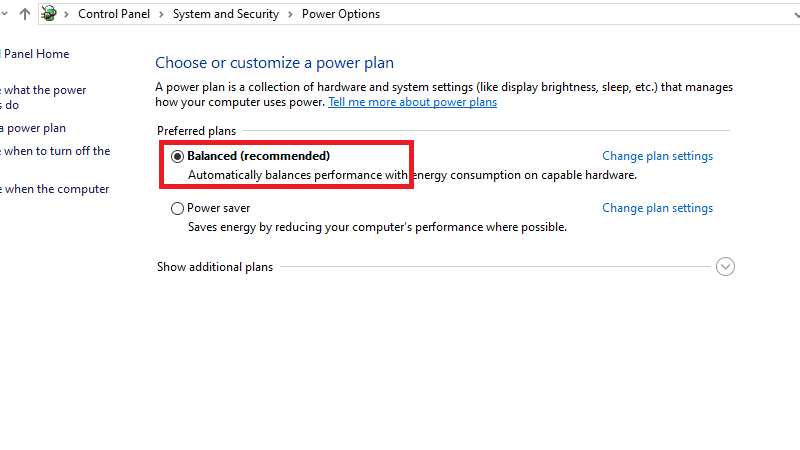Open Change plan settings for Balanced

[x=657, y=156]
